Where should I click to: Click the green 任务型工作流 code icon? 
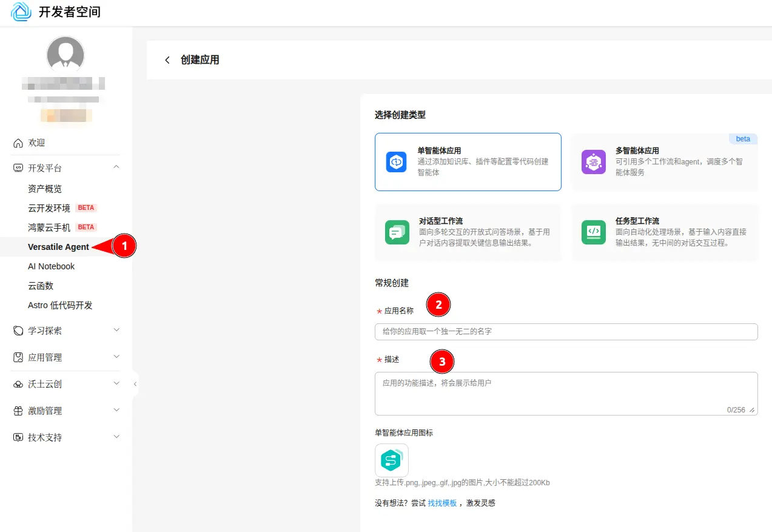[x=594, y=232]
